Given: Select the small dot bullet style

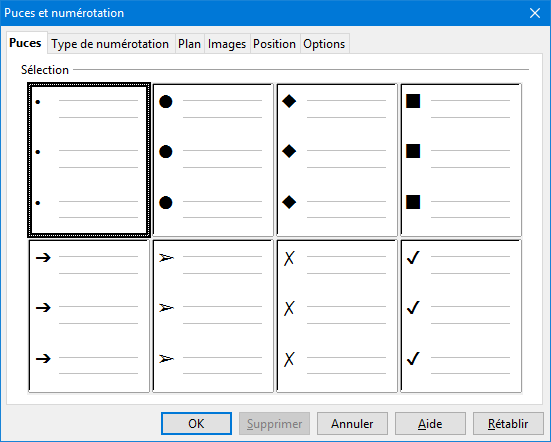Looking at the screenshot, I should (x=89, y=160).
